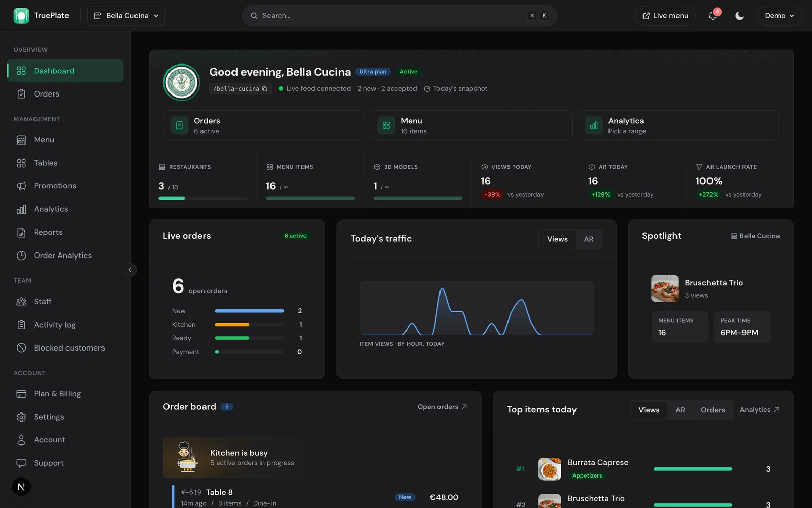812x508 pixels.
Task: Select Views tab in Top items today
Action: click(x=649, y=410)
